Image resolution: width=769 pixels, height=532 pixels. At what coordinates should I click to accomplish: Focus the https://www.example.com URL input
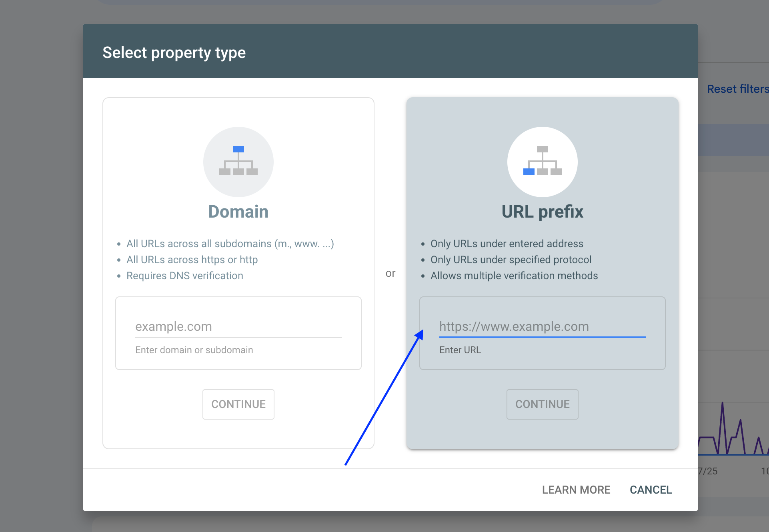pyautogui.click(x=542, y=326)
